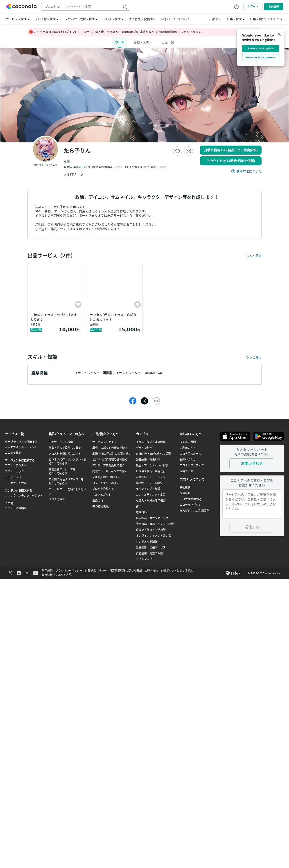289x868 pixels.
Task: Copy profile link icon
Action: pyautogui.click(x=156, y=401)
